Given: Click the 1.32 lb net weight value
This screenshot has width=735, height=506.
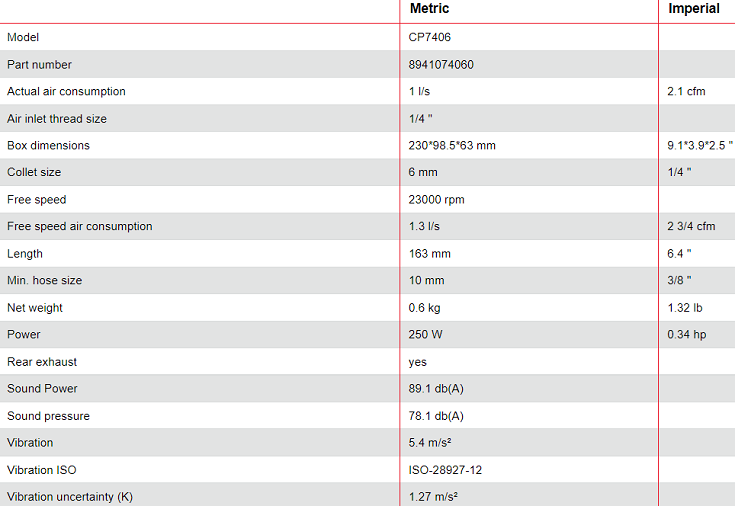Looking at the screenshot, I should point(686,308).
